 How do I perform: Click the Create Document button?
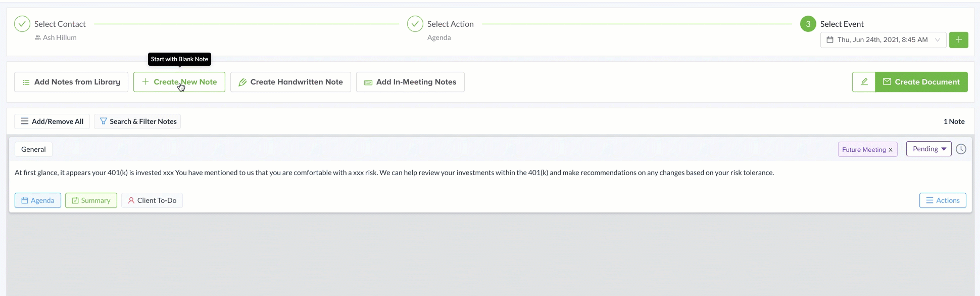point(921,82)
